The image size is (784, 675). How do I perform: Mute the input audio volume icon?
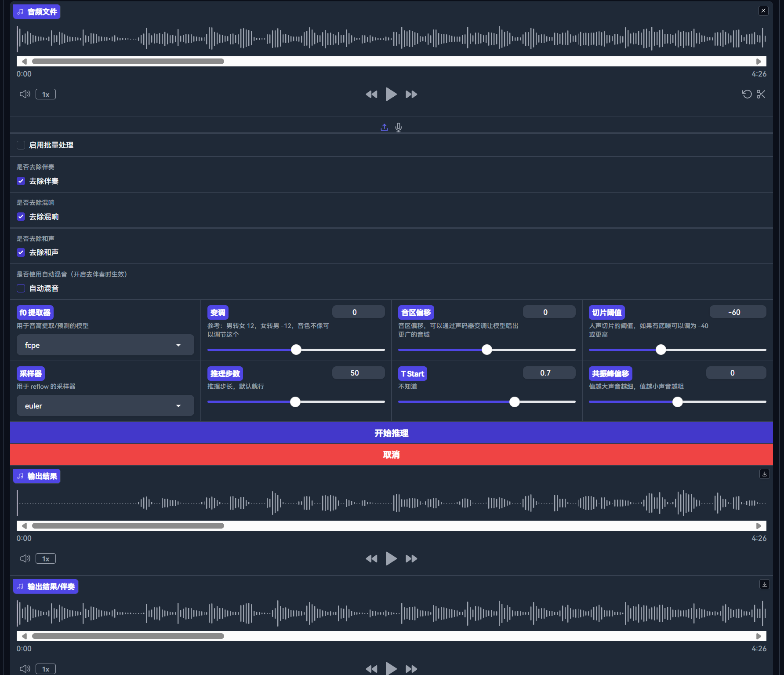coord(25,94)
